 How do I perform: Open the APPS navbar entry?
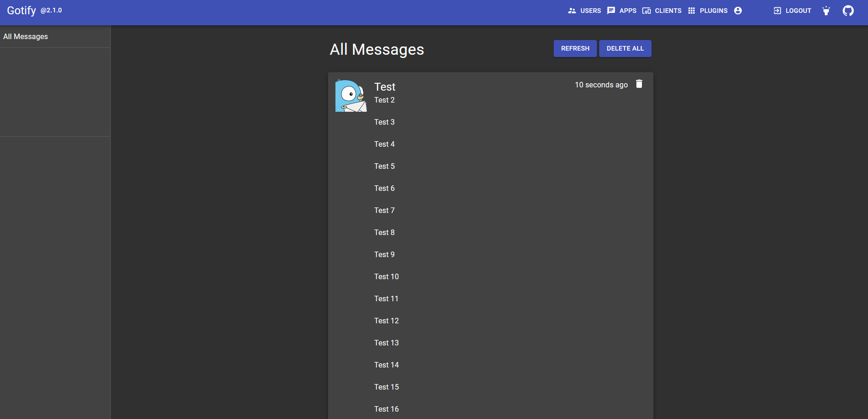pyautogui.click(x=628, y=10)
